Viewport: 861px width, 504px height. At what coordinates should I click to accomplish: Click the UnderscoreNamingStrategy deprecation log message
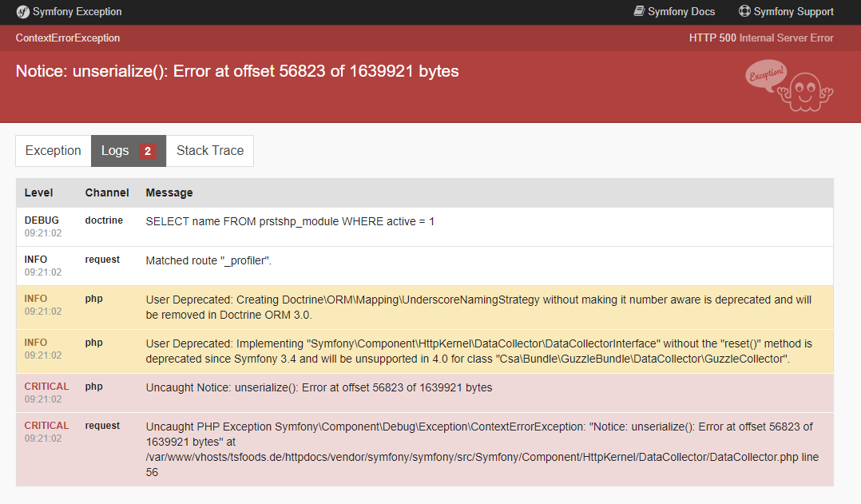478,307
